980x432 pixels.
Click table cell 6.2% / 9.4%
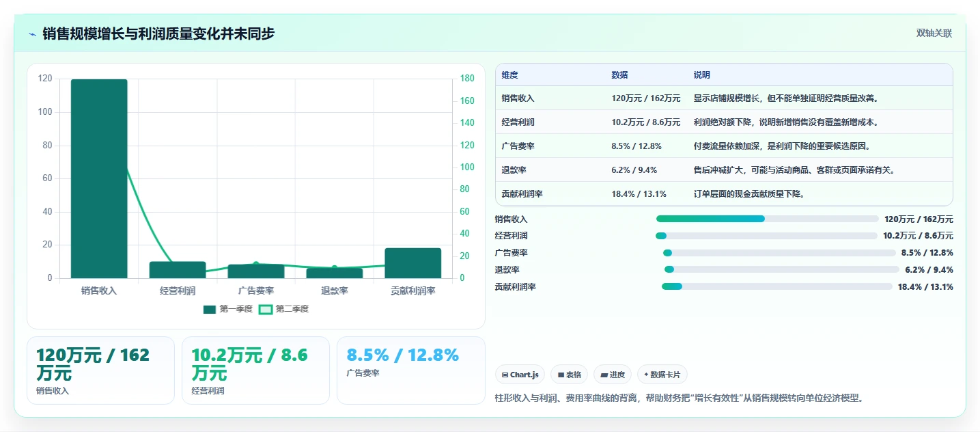click(636, 170)
